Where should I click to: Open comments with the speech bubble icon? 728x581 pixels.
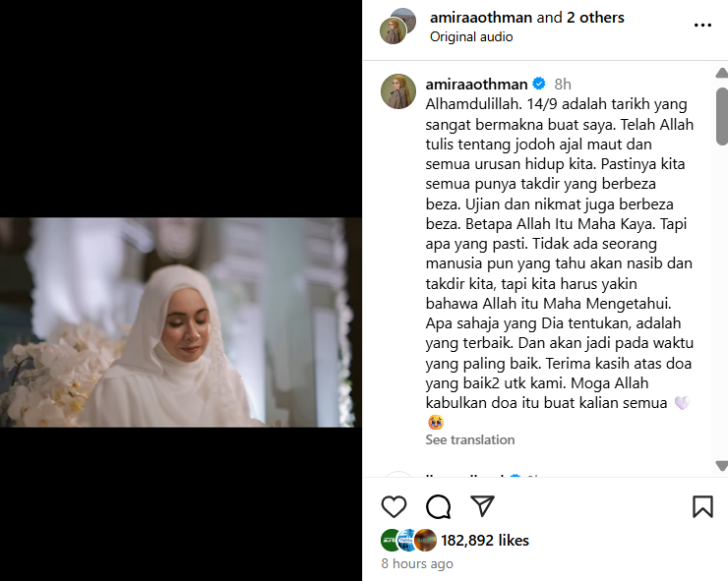[x=439, y=506]
